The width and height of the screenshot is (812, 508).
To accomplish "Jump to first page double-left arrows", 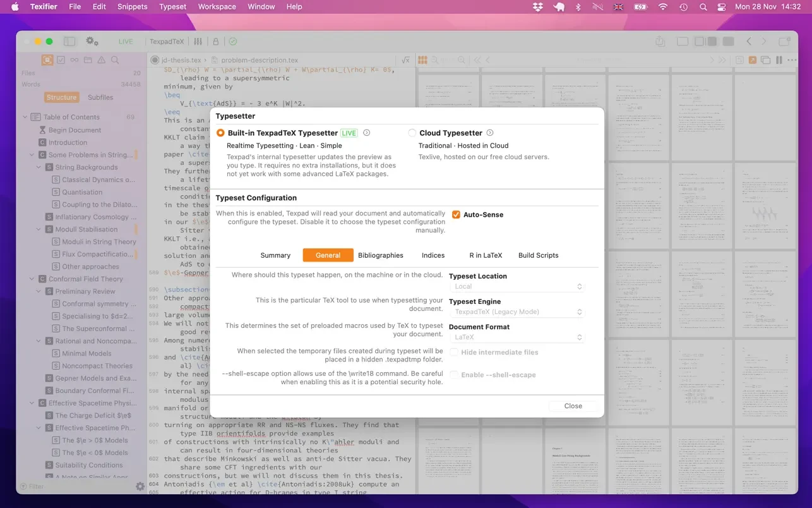I will click(477, 60).
